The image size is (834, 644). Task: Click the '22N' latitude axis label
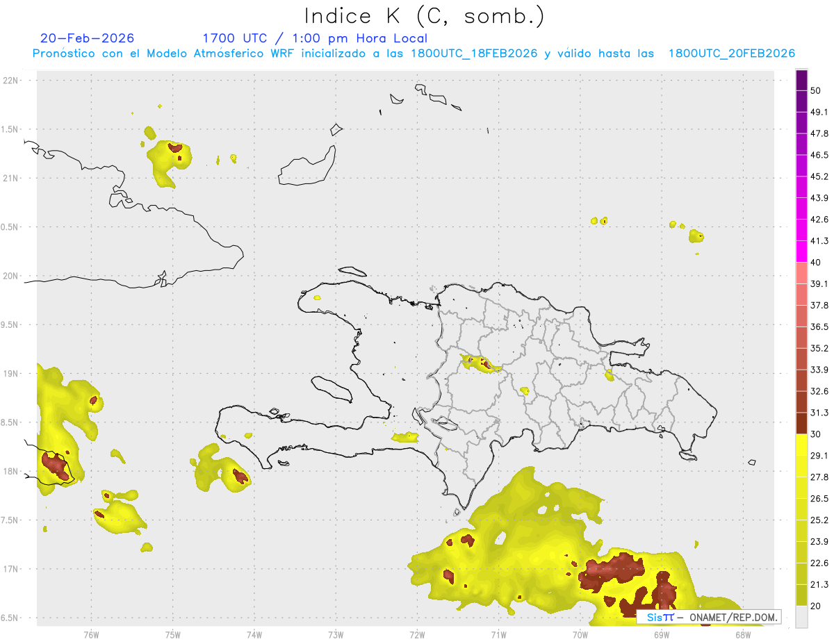pyautogui.click(x=10, y=81)
